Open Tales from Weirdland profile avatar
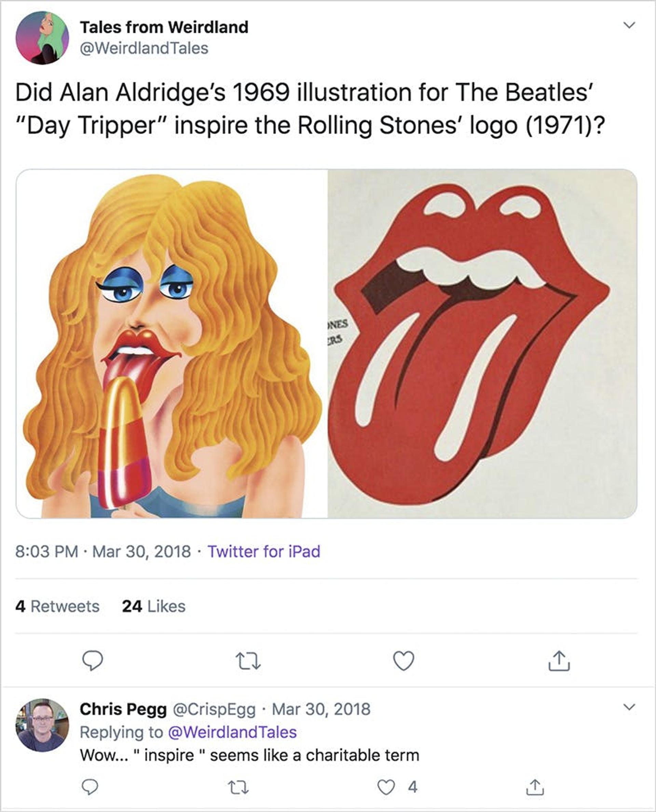 (42, 38)
